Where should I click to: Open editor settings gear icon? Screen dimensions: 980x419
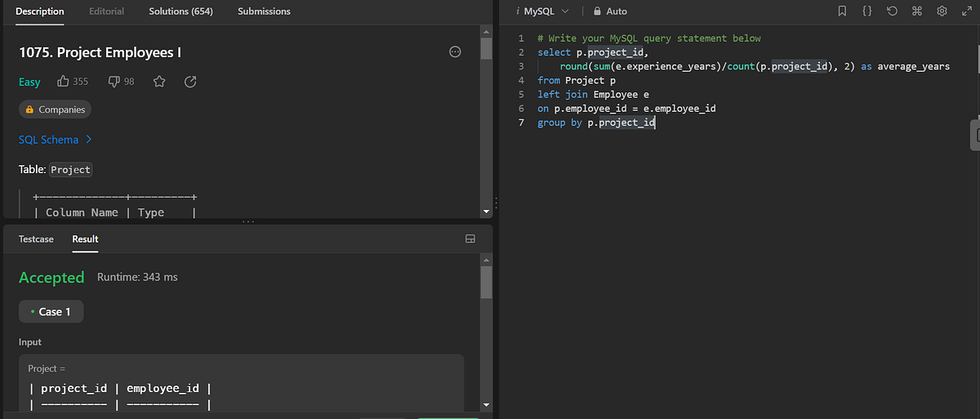click(x=942, y=11)
